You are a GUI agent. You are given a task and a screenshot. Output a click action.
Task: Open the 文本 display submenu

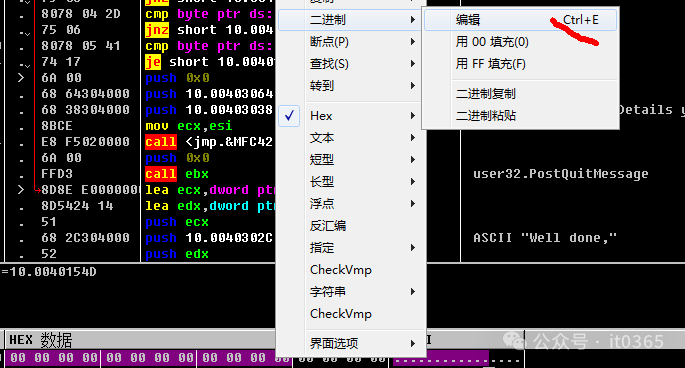(x=351, y=138)
